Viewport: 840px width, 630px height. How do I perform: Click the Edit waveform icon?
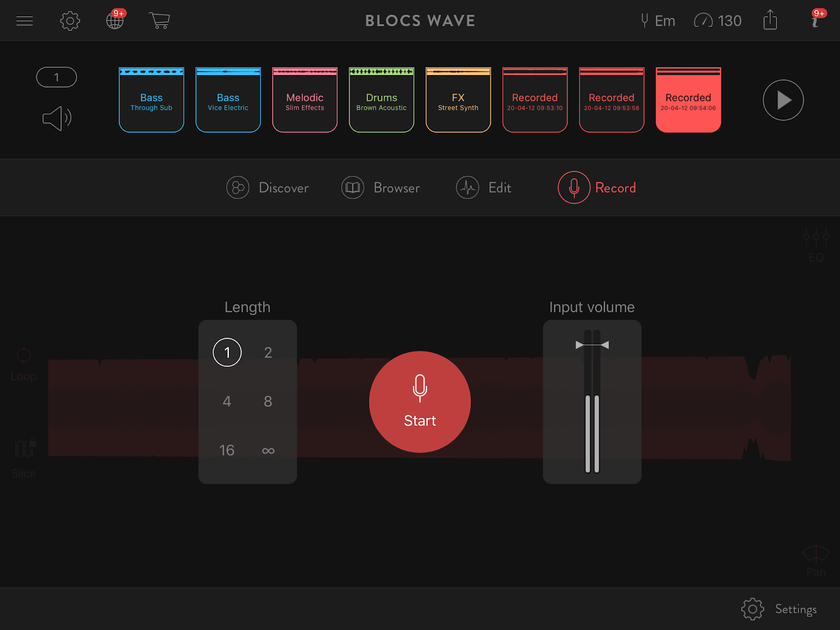click(468, 187)
